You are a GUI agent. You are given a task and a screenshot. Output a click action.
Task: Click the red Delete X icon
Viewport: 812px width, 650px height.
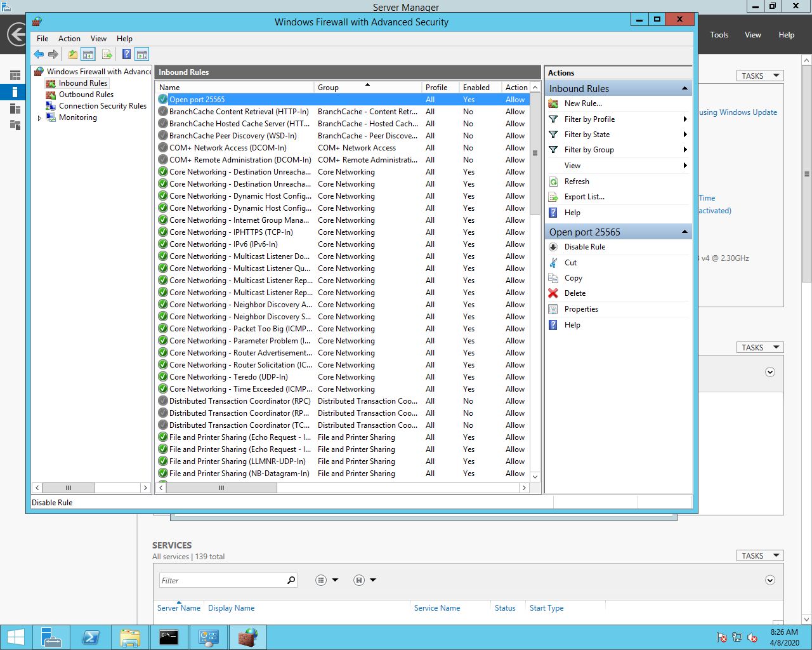(x=553, y=293)
